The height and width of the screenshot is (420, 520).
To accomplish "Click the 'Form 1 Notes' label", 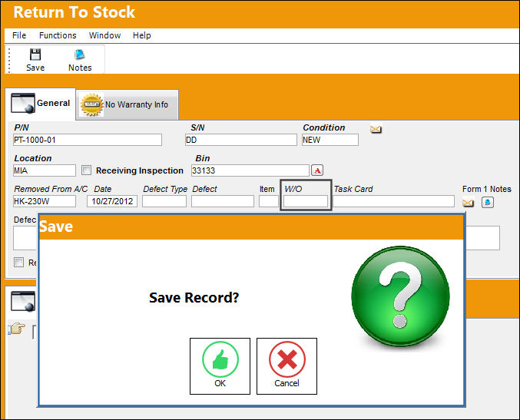I will (x=486, y=189).
